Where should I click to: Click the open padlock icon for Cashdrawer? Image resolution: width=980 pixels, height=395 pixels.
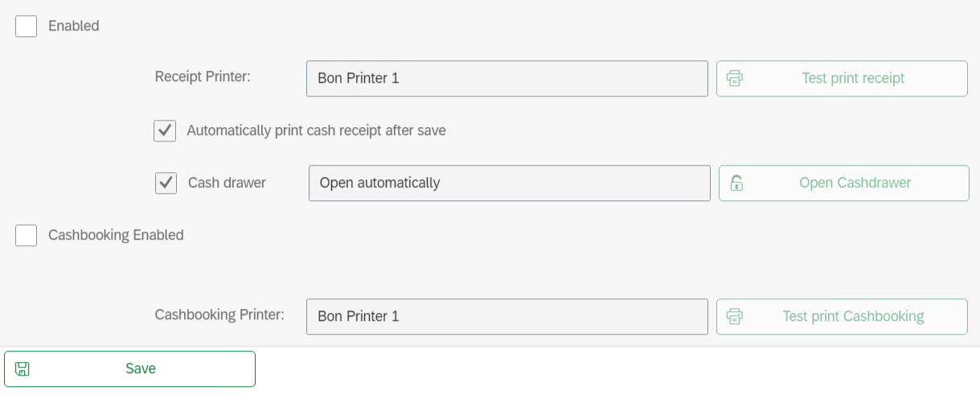736,183
